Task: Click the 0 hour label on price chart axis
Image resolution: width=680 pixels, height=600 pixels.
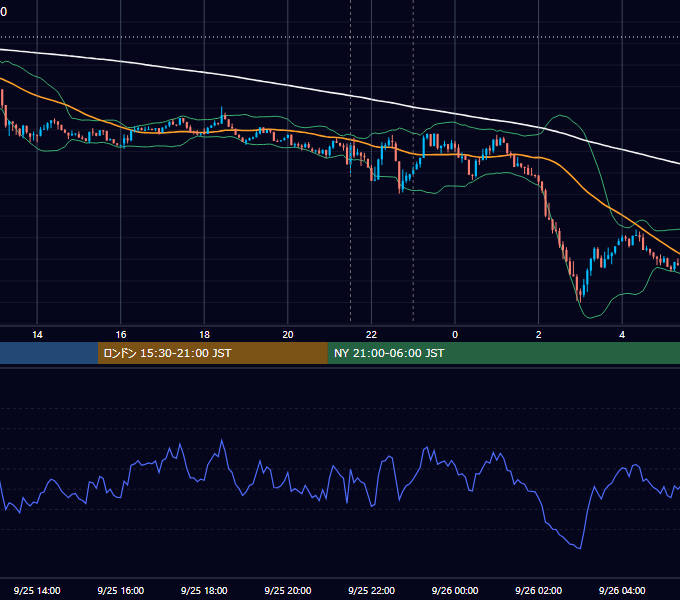Action: click(x=455, y=335)
